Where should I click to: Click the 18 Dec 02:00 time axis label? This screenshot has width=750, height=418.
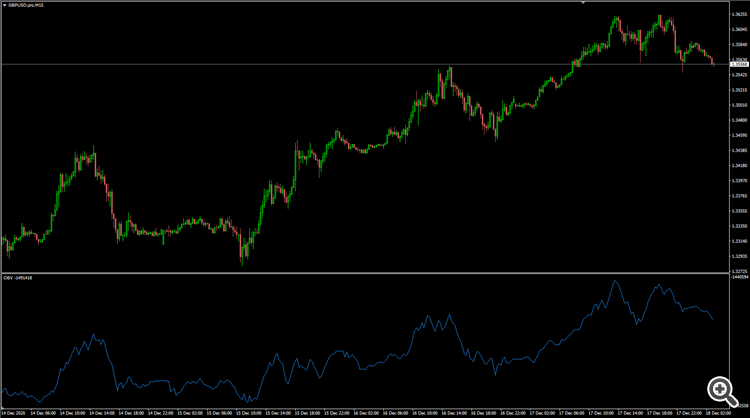click(x=718, y=413)
